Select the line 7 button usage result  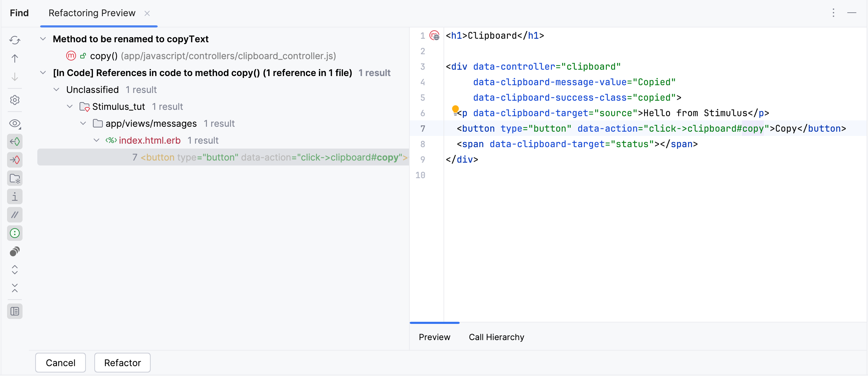tap(223, 157)
